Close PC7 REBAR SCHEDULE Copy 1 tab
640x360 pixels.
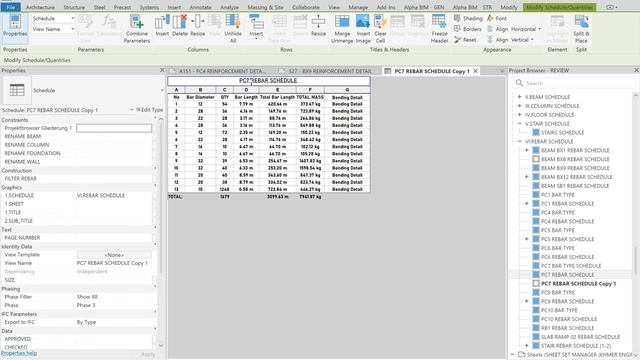coord(476,71)
